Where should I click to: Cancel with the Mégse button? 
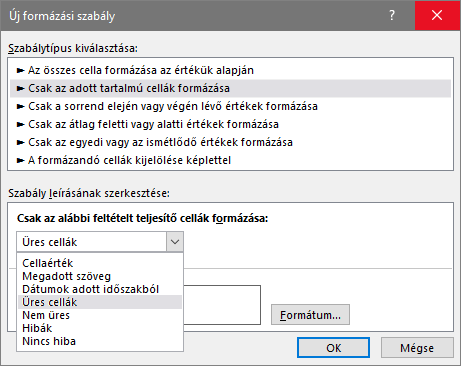coord(417,348)
